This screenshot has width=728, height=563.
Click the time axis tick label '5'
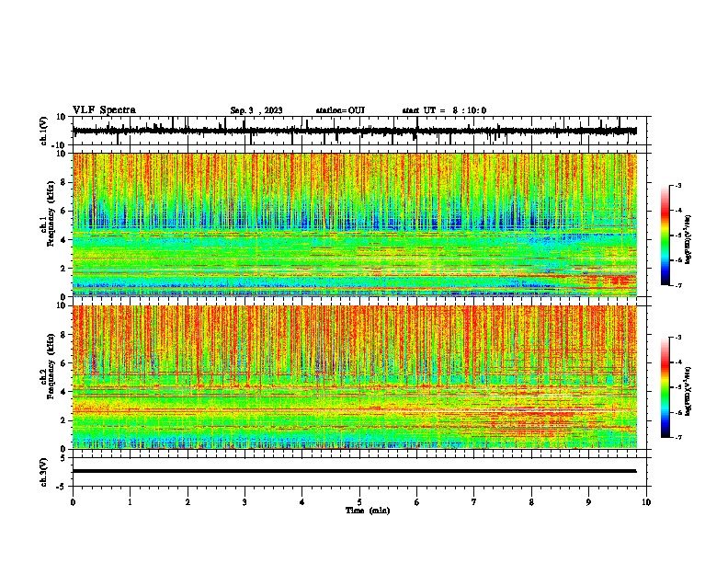point(359,502)
